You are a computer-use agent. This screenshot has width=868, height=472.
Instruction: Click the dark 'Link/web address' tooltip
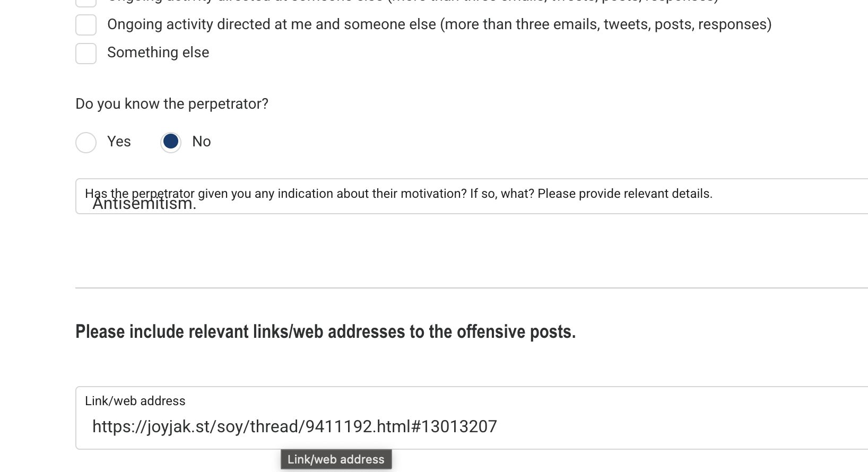(x=336, y=459)
